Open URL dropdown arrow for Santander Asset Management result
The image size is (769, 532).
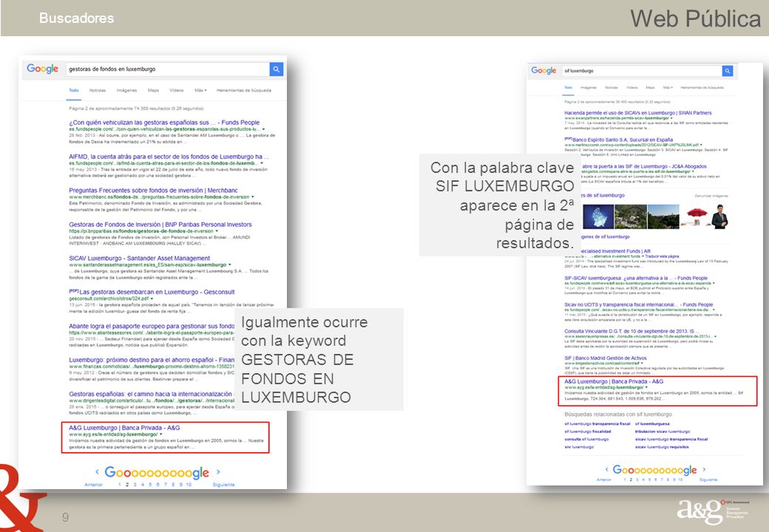(229, 265)
